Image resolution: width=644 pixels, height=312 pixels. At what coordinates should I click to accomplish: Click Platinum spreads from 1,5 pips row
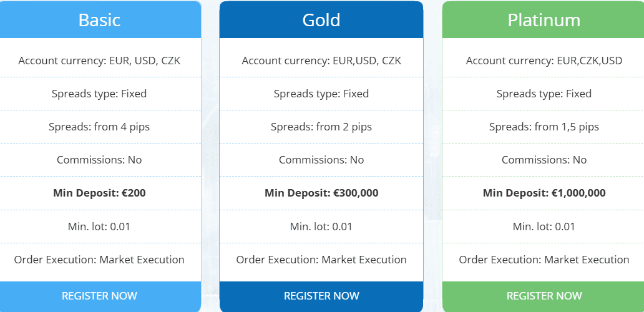(544, 127)
